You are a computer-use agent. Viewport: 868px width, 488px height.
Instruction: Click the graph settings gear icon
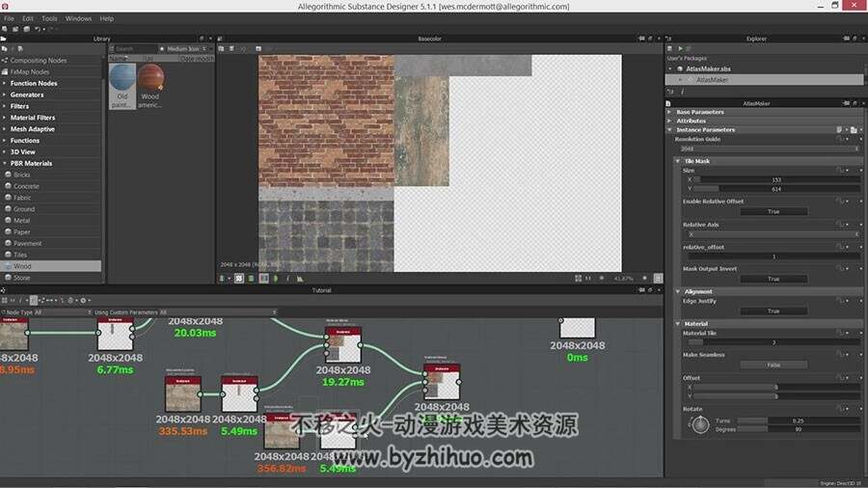(83, 301)
